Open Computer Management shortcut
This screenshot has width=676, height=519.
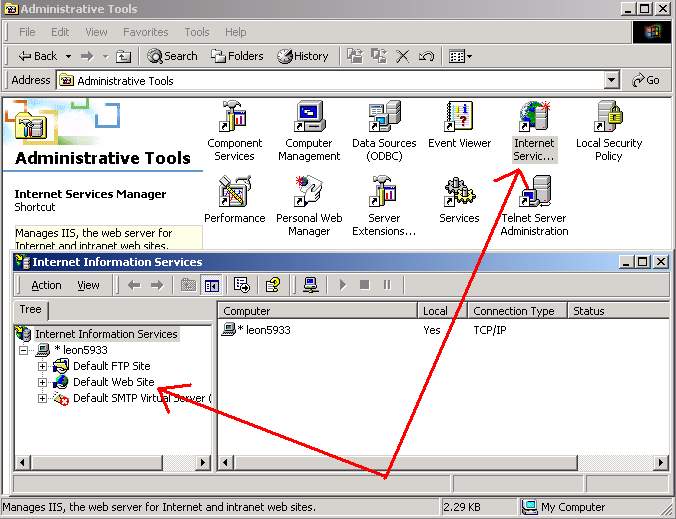(309, 119)
